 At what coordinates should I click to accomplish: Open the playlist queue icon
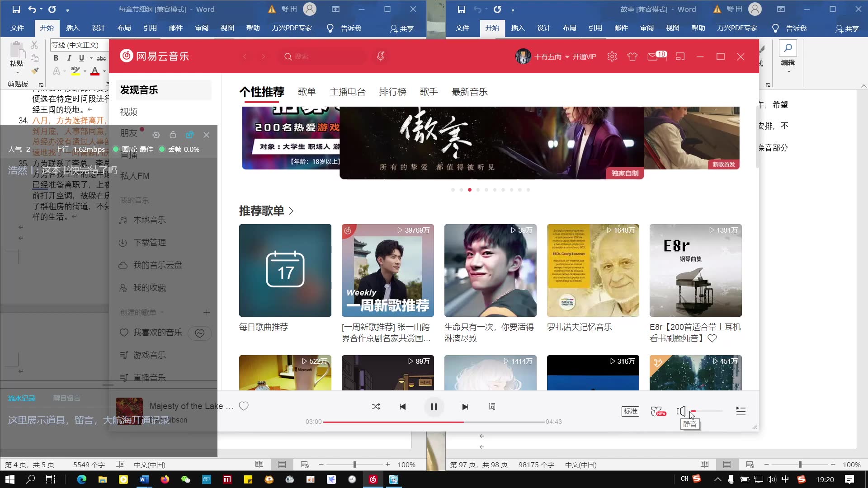pos(741,411)
